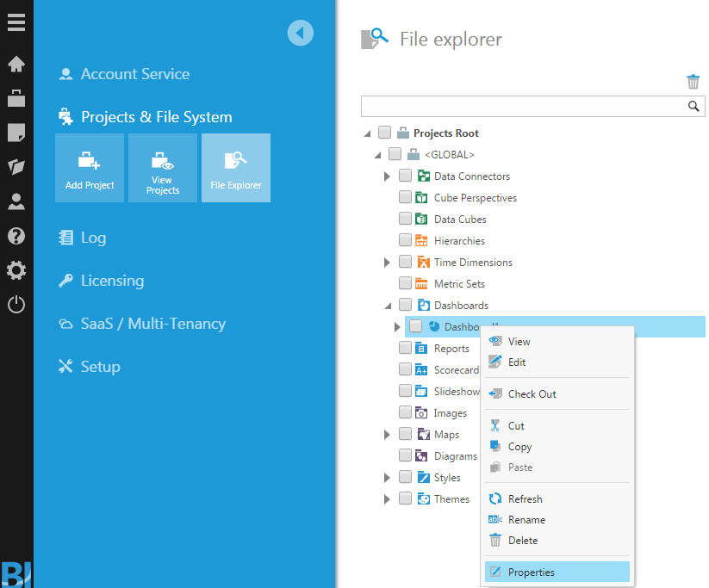
Task: Collapse the Dashboards folder node
Action: tap(389, 306)
